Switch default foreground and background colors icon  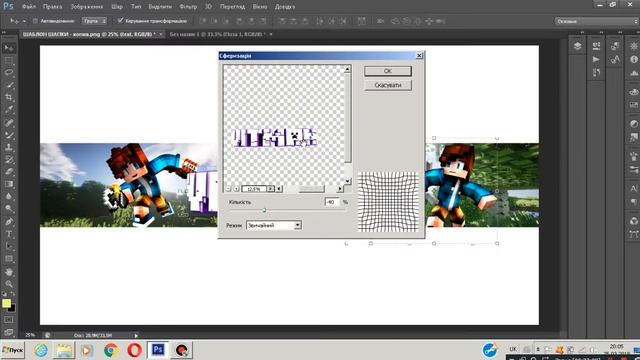click(4, 293)
